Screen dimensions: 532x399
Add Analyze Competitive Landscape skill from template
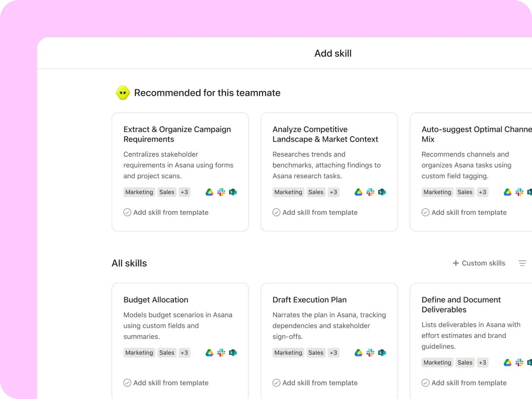pyautogui.click(x=315, y=212)
